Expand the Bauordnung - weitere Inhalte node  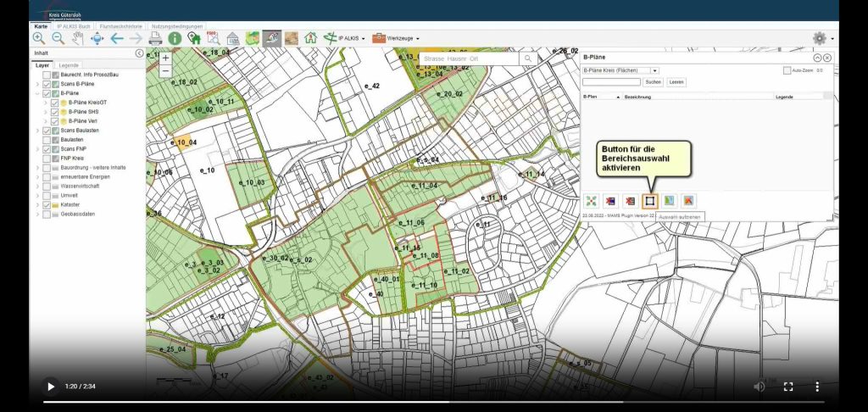[37, 168]
